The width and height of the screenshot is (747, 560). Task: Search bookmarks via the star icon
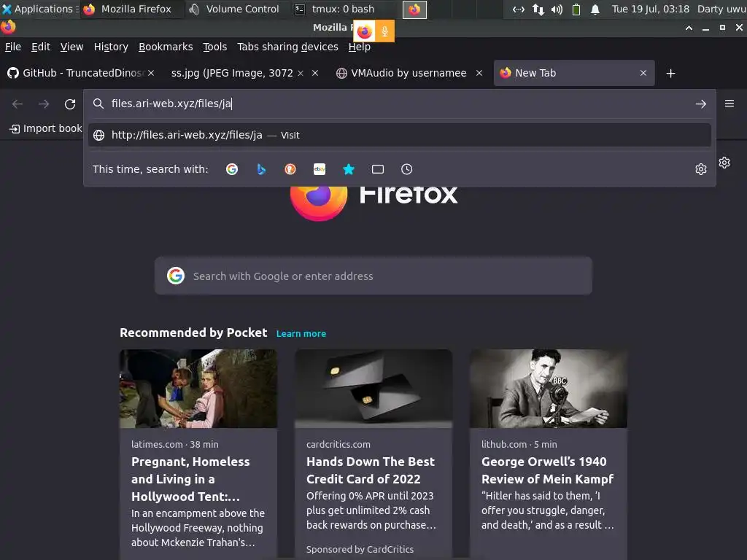click(349, 169)
